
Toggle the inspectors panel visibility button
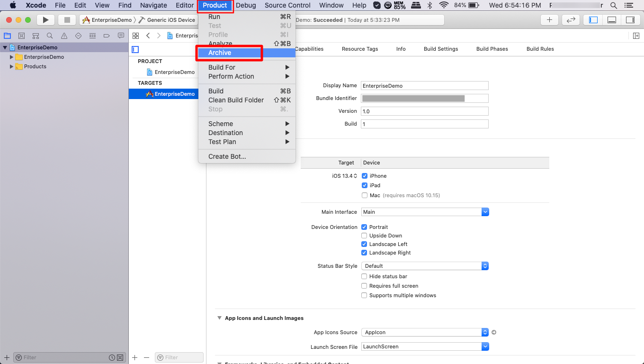(630, 20)
